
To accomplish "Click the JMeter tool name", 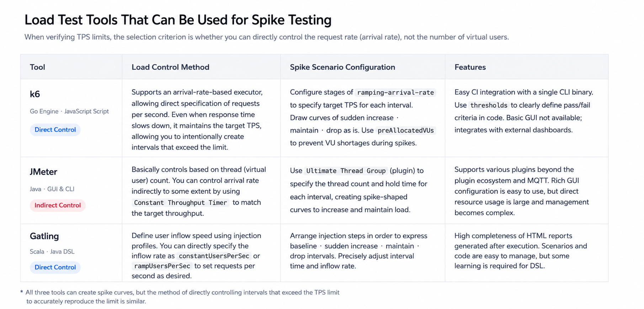I will point(43,172).
